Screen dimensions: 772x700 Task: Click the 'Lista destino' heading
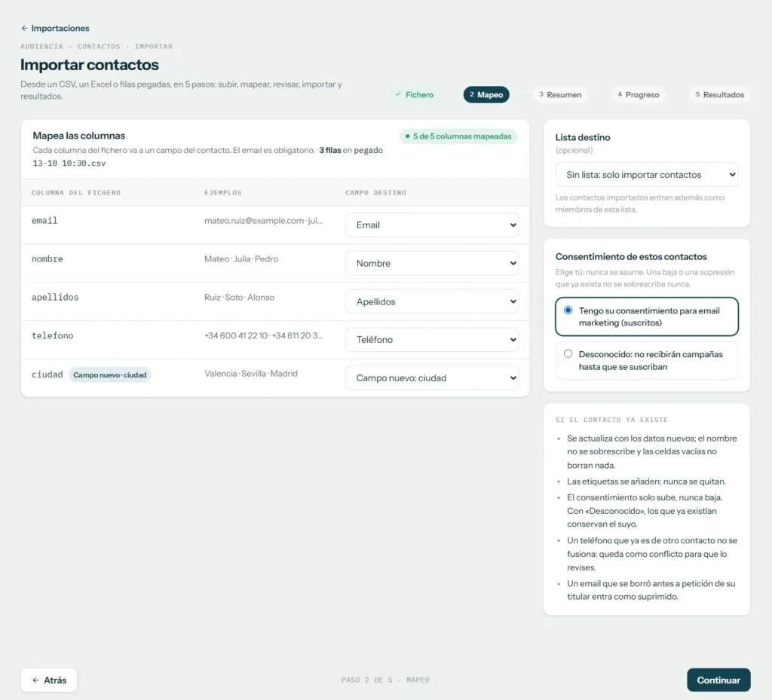(x=583, y=137)
